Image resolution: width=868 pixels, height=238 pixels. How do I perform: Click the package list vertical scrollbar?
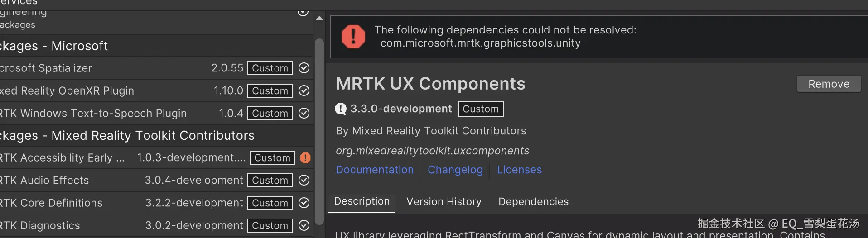[319, 131]
